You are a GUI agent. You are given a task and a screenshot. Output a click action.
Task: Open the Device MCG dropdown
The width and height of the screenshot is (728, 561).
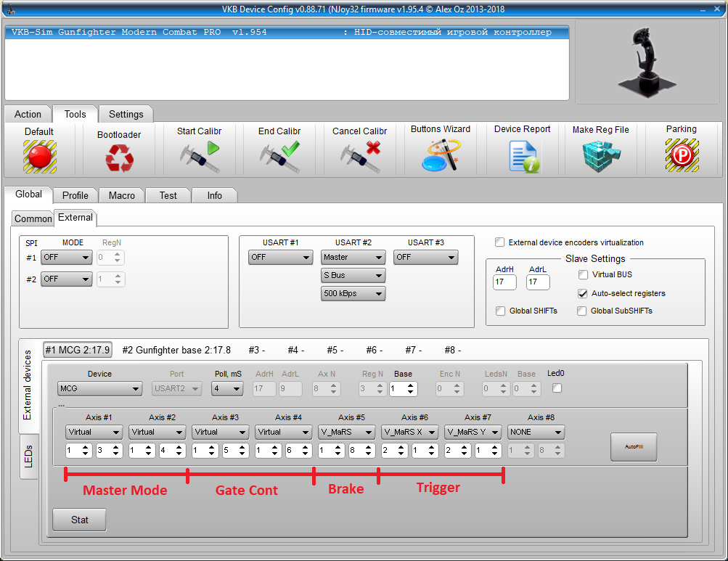pos(100,389)
